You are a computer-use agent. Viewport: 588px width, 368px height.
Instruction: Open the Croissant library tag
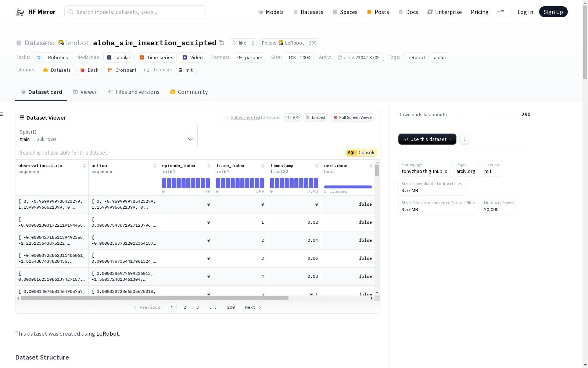tap(122, 70)
